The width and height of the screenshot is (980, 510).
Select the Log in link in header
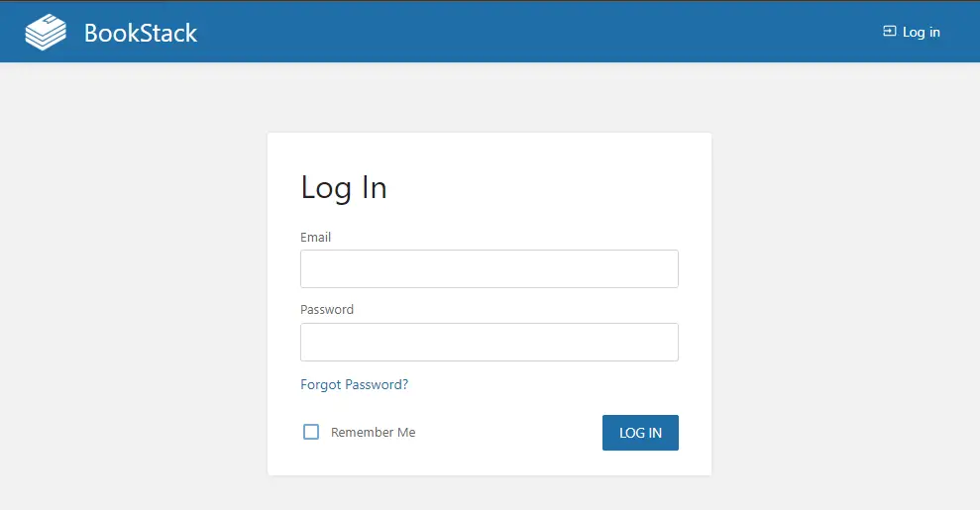[912, 32]
